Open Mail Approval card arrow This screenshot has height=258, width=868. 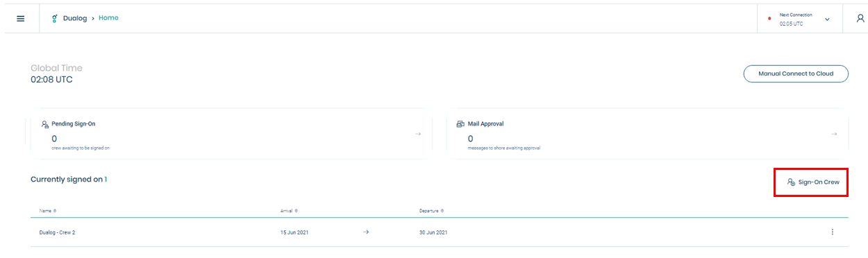pos(834,134)
